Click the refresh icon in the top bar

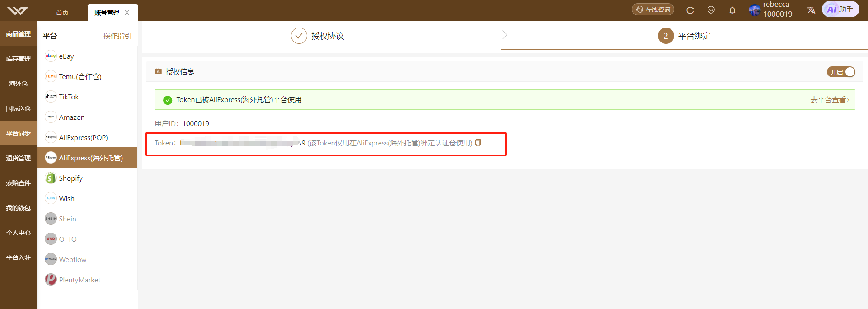pos(690,10)
